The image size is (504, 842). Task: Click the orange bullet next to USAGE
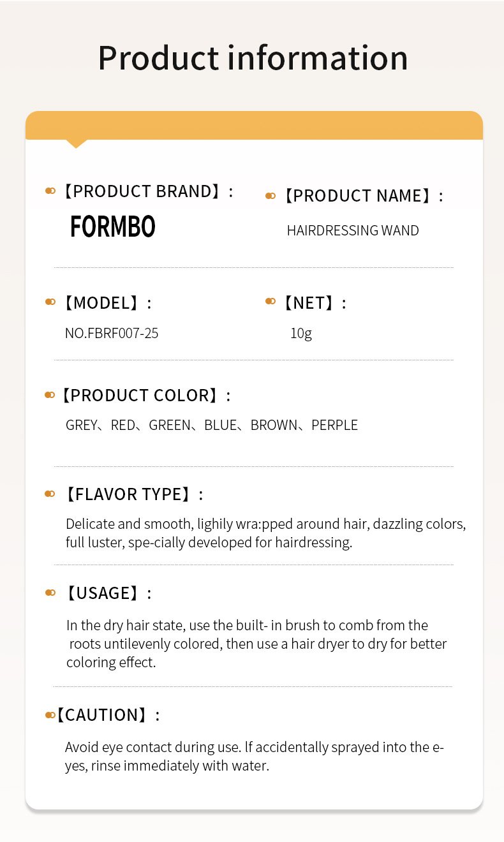pos(50,593)
